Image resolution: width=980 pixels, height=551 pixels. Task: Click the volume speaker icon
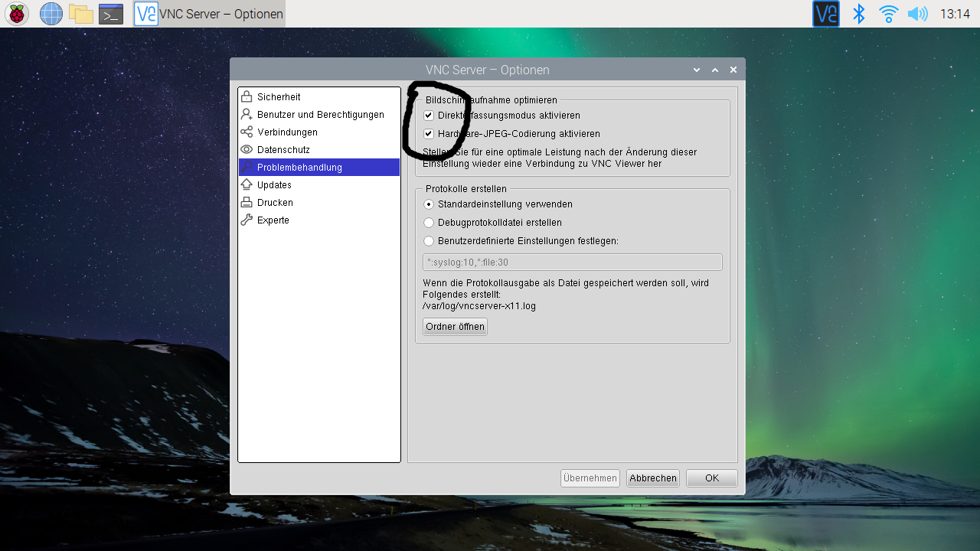point(917,14)
